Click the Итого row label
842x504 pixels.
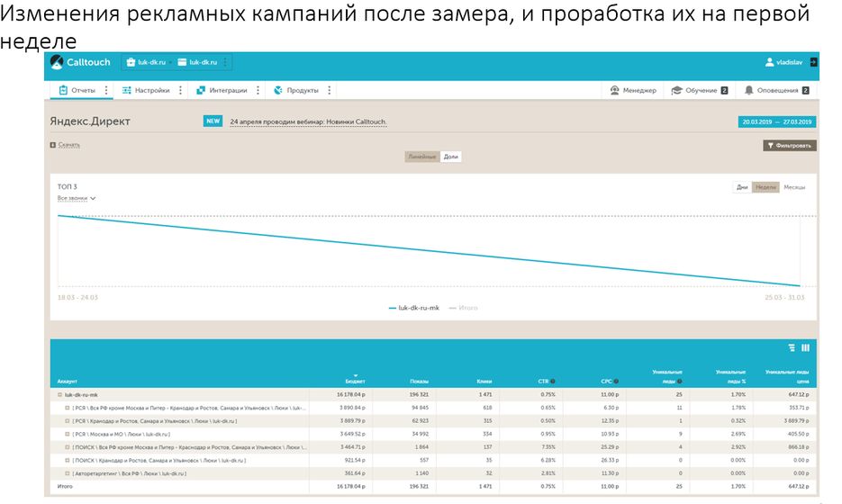(x=65, y=486)
